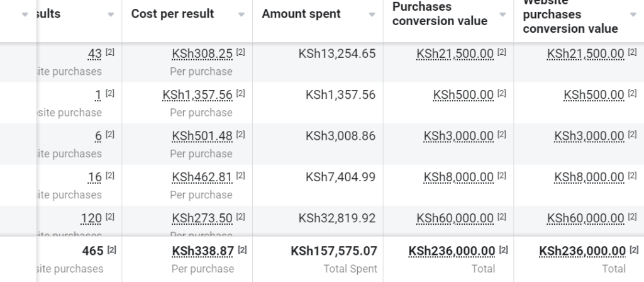The image size is (644, 282).
Task: Open Purchases conversion value column dropdown arrow
Action: point(502,14)
